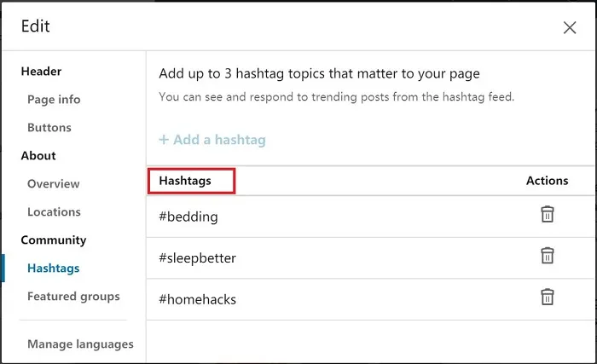Select Overview in the sidebar
The image size is (597, 364).
coord(53,184)
